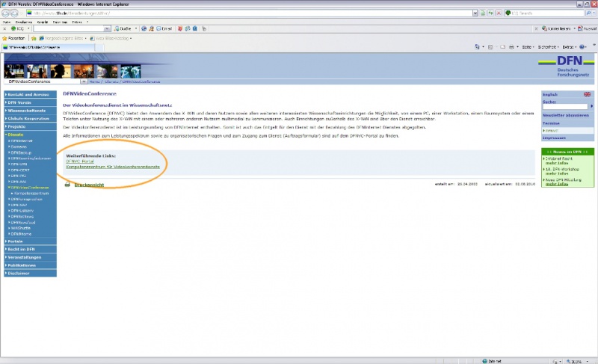
Task: Open a new tab with the blank tab button
Action: 99,47
